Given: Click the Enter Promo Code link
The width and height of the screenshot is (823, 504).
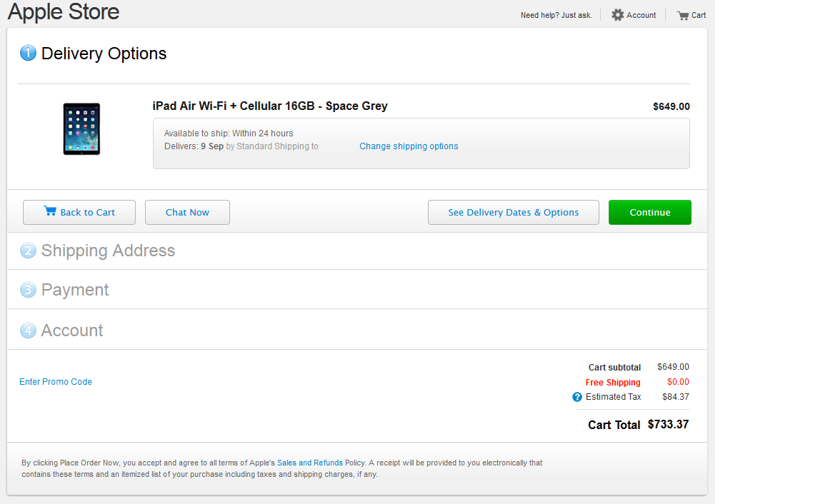Looking at the screenshot, I should [x=56, y=382].
